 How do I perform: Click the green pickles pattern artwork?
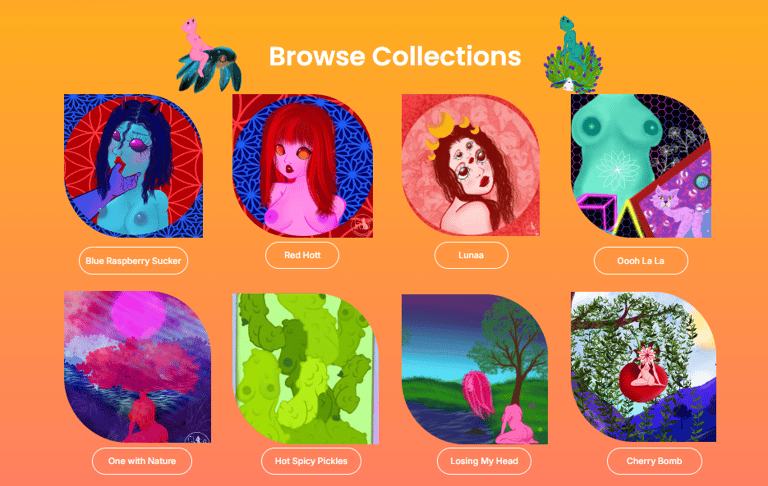(x=305, y=368)
